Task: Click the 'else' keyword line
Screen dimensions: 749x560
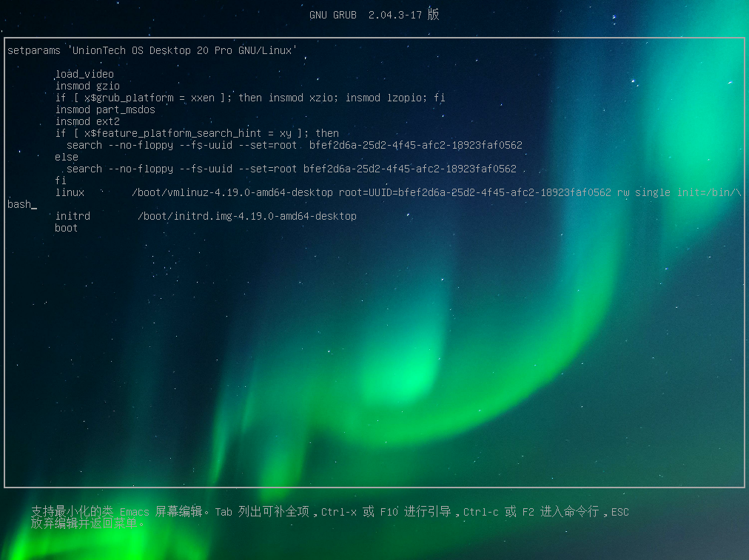Action: [x=67, y=157]
